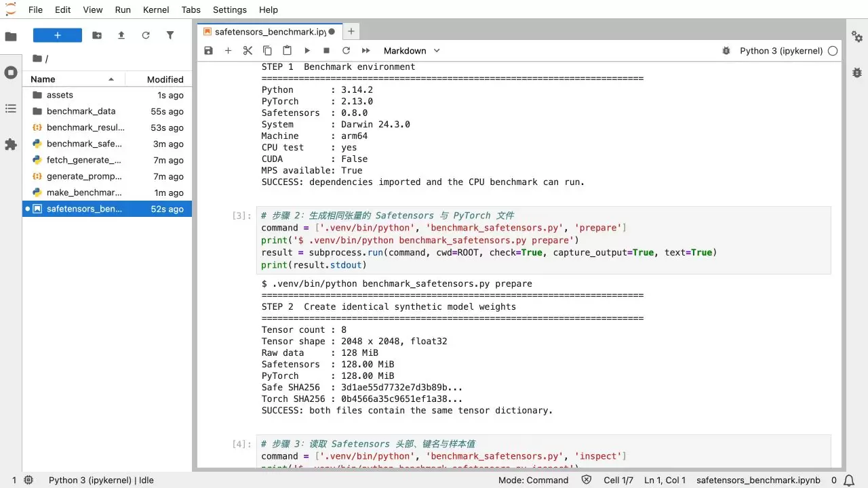
Task: Click the Cell 1/7 status entry
Action: 618,480
